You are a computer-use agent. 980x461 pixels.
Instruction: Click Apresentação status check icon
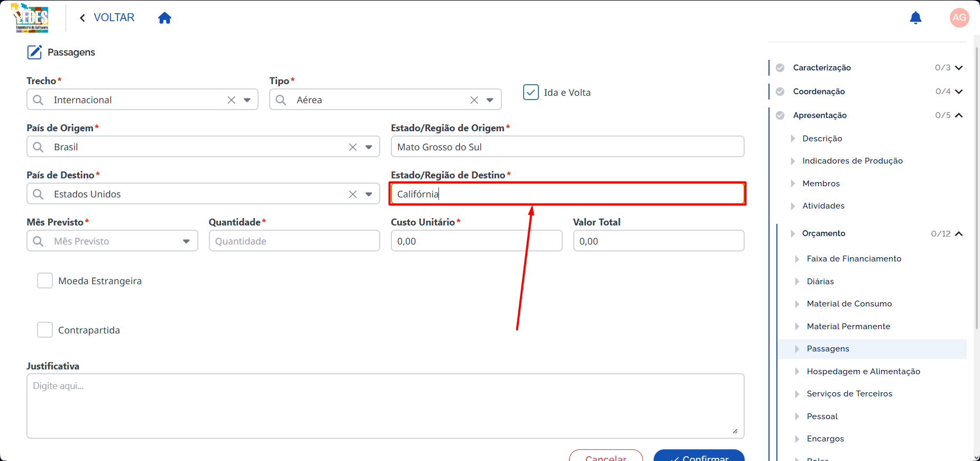pos(780,115)
